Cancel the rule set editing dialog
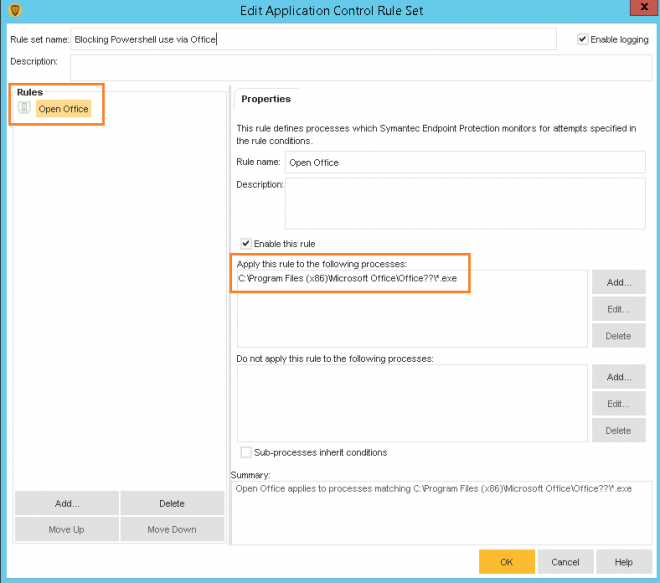 [x=565, y=562]
